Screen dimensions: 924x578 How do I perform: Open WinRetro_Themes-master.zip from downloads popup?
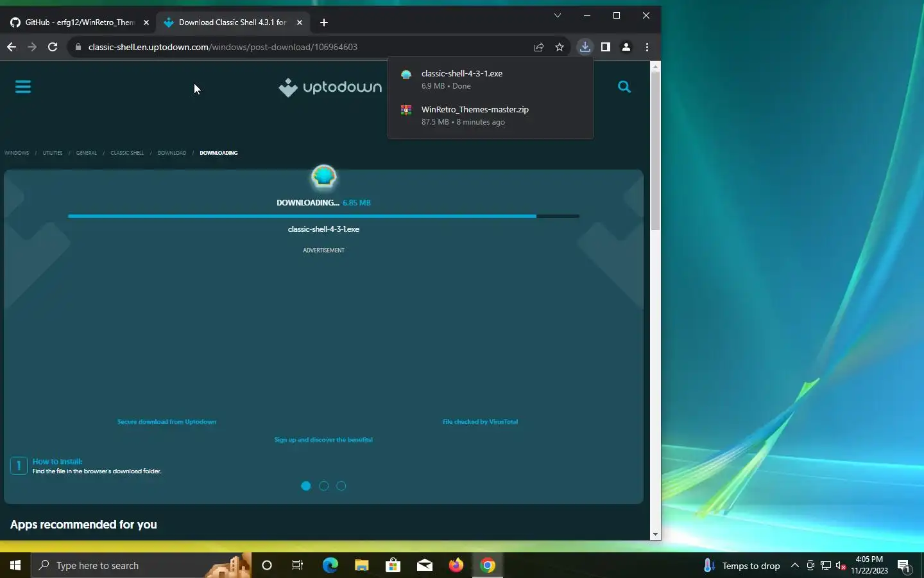pos(490,115)
